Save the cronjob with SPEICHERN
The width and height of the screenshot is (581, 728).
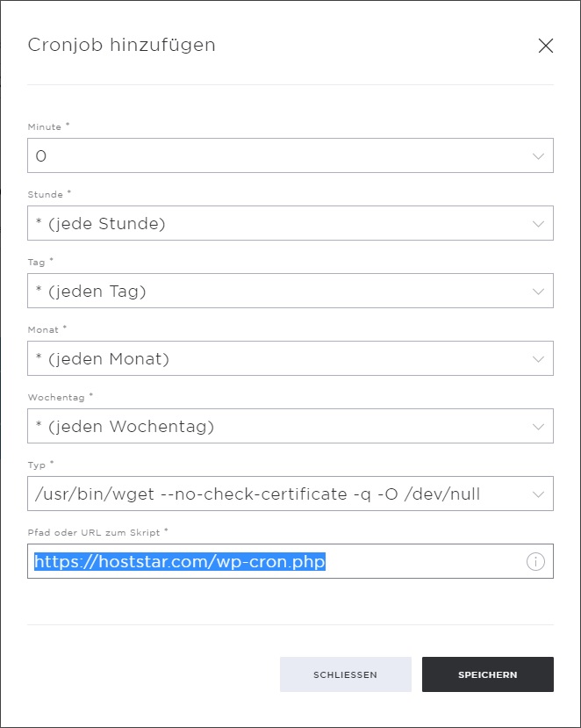click(488, 674)
